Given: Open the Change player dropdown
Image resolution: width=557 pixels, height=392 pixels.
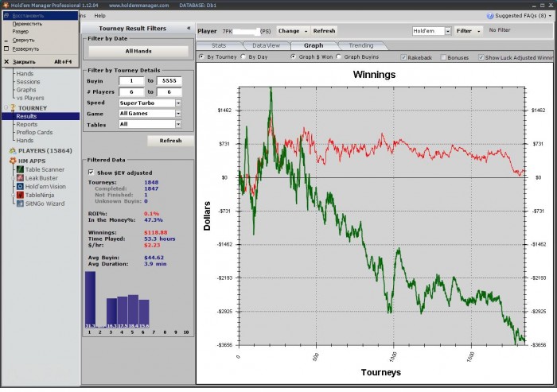Looking at the screenshot, I should (x=293, y=31).
